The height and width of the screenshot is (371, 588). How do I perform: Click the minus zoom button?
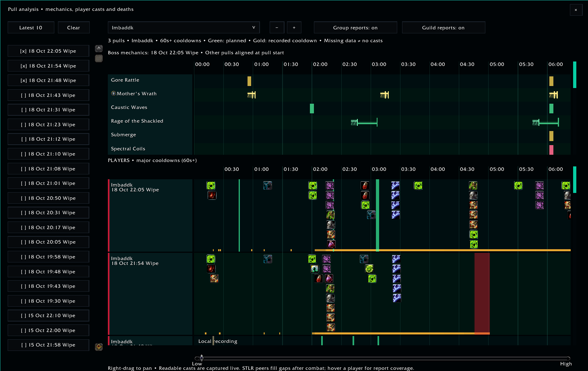tap(277, 28)
